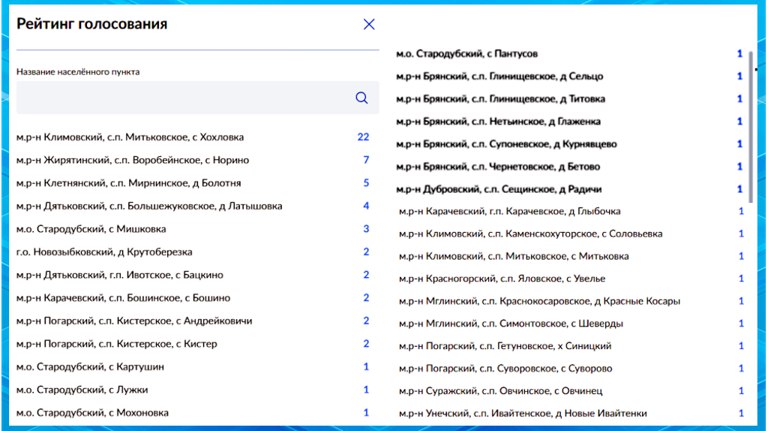Click the right panel scrollbar thumb

(750, 126)
